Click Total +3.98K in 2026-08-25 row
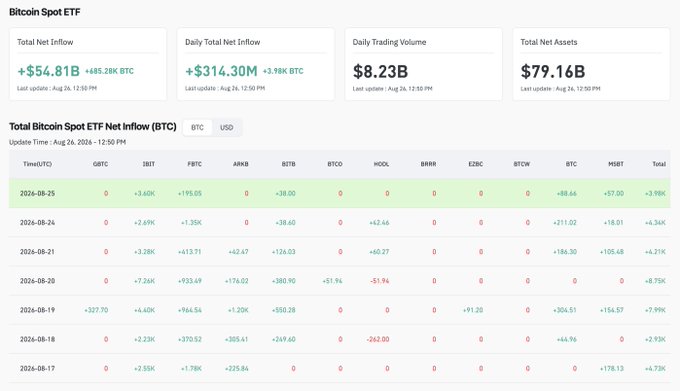 pos(655,193)
